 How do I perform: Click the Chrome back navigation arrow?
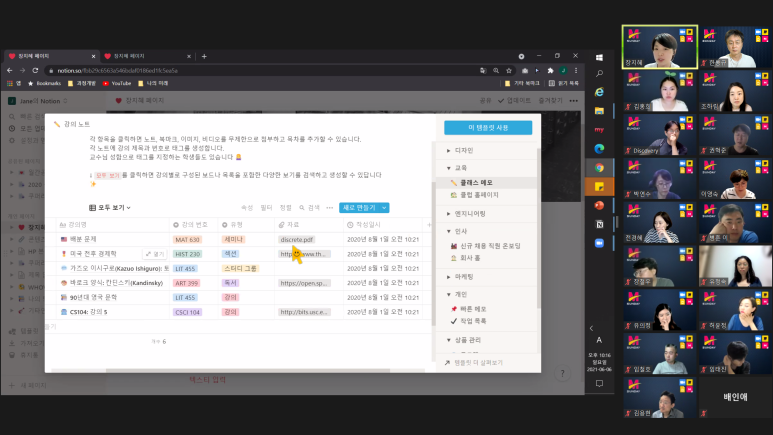click(x=10, y=71)
